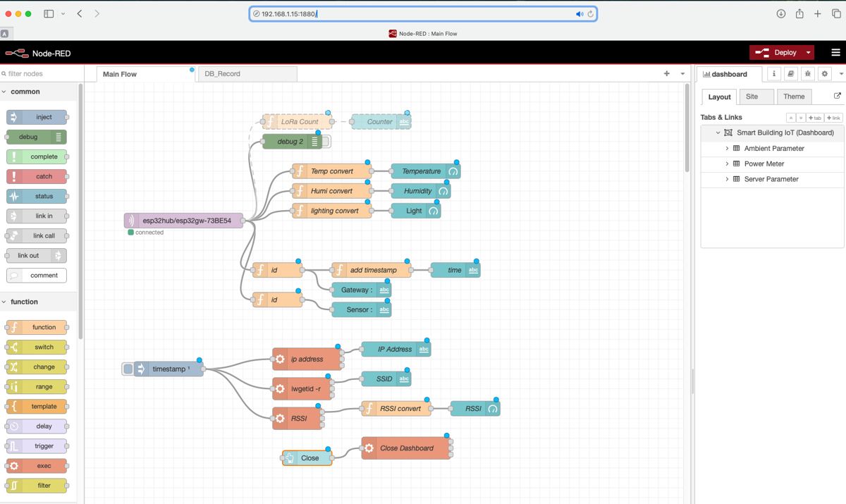846x504 pixels.
Task: Select the inject node in palette
Action: 37,117
